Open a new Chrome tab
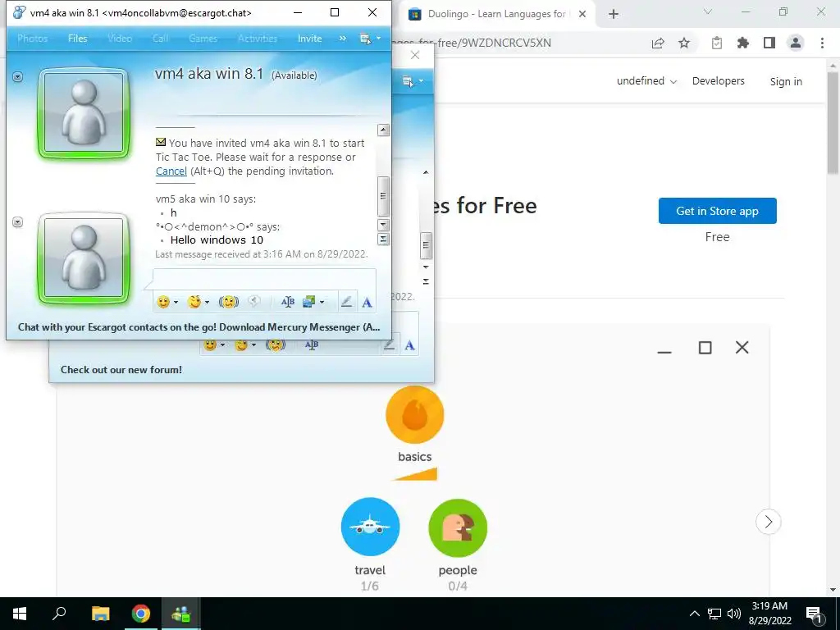840x630 pixels. (x=614, y=15)
